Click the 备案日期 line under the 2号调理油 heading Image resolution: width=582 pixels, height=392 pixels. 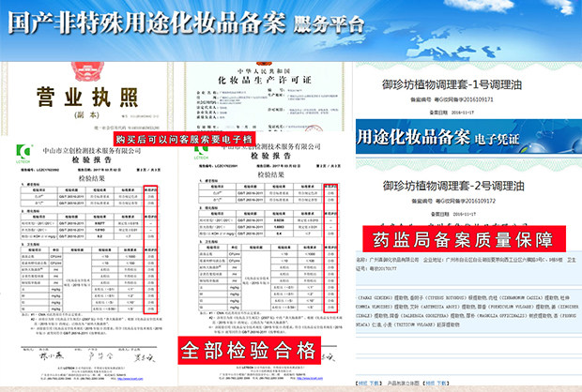[x=453, y=214]
